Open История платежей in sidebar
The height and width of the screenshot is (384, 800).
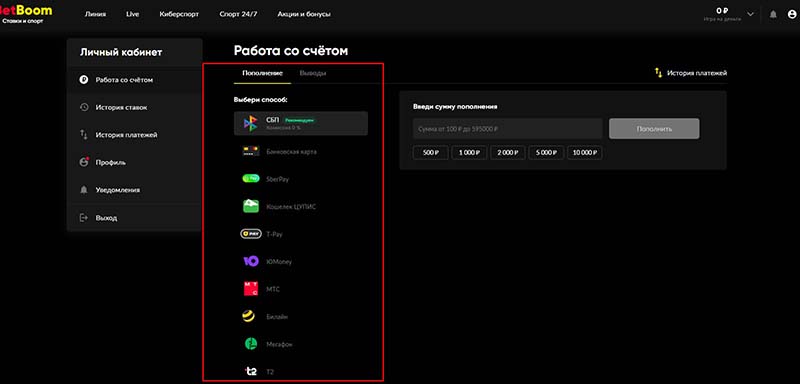coord(135,135)
